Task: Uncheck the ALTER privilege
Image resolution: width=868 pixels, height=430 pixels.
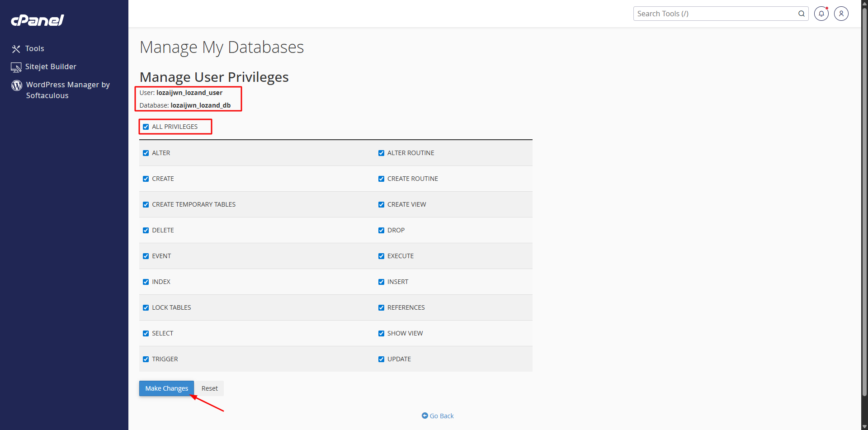Action: point(146,153)
